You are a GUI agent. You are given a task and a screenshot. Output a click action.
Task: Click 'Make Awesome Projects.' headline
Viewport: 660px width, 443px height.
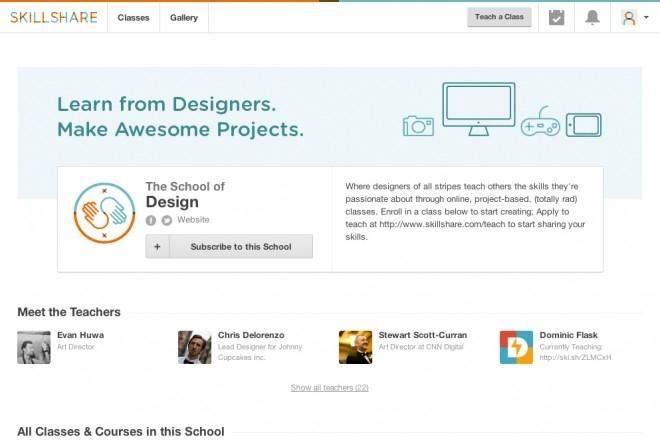[x=180, y=129]
